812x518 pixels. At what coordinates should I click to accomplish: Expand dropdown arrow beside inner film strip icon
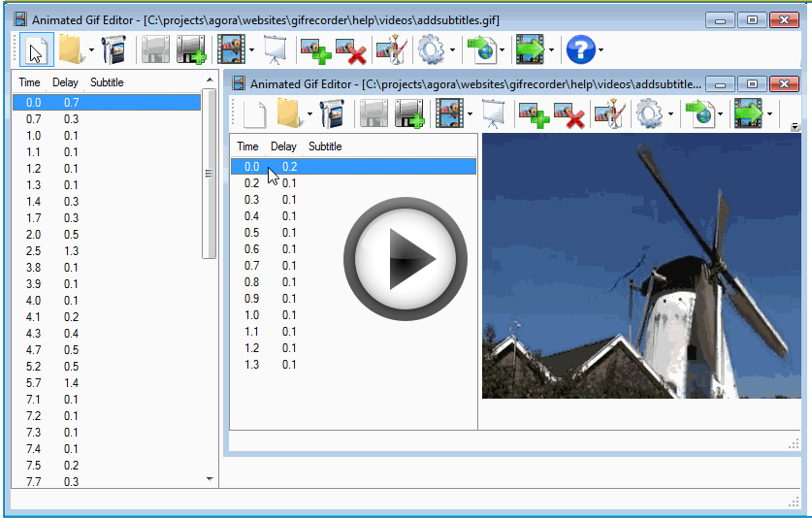click(x=470, y=113)
